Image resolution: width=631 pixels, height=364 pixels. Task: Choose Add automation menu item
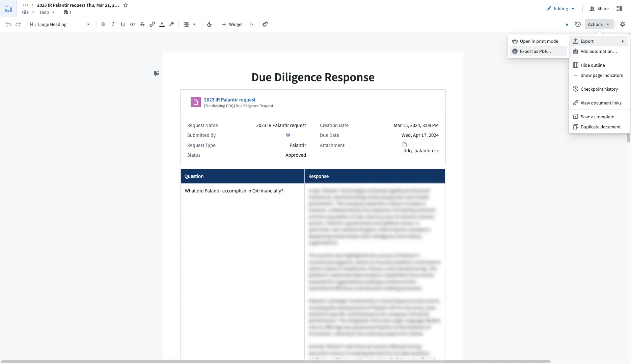click(x=599, y=51)
